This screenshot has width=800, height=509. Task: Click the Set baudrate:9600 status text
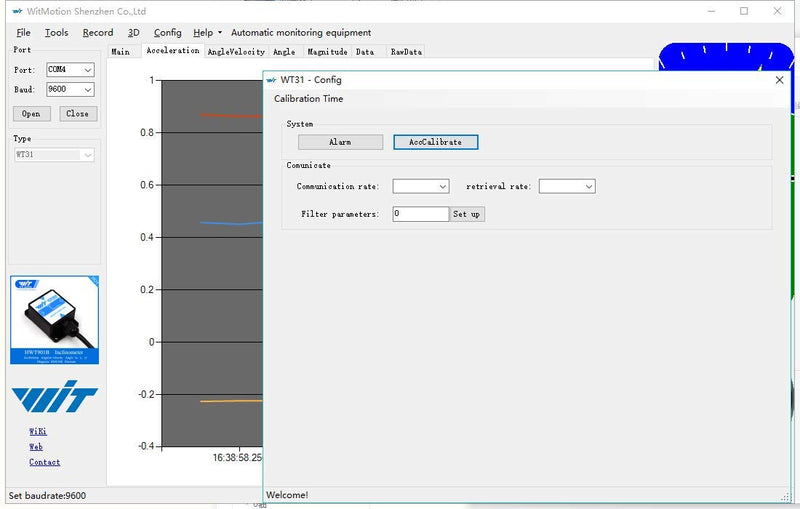tap(47, 495)
